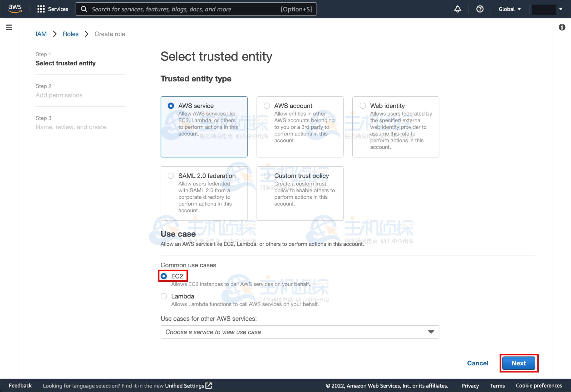Choose Lambda use case radio
The height and width of the screenshot is (392, 571).
tap(164, 296)
